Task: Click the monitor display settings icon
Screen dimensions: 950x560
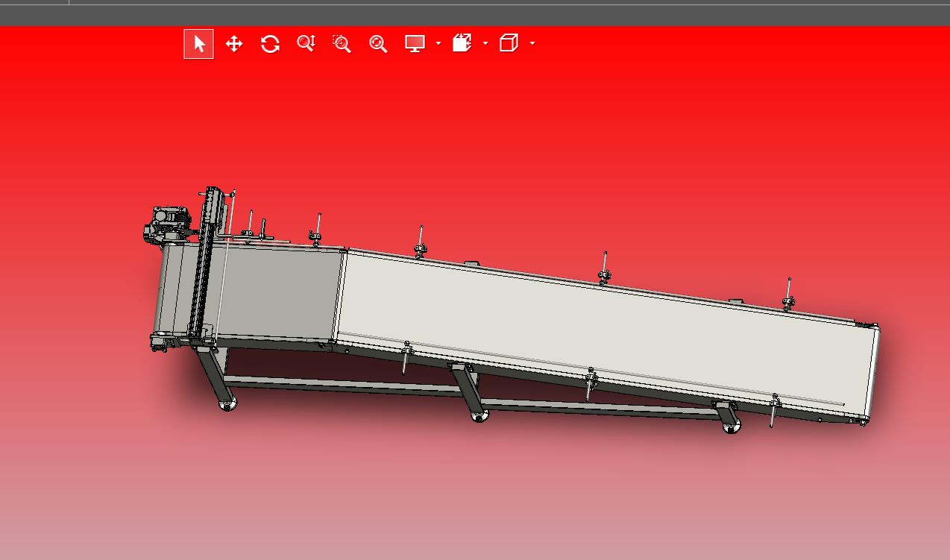Action: click(x=415, y=44)
